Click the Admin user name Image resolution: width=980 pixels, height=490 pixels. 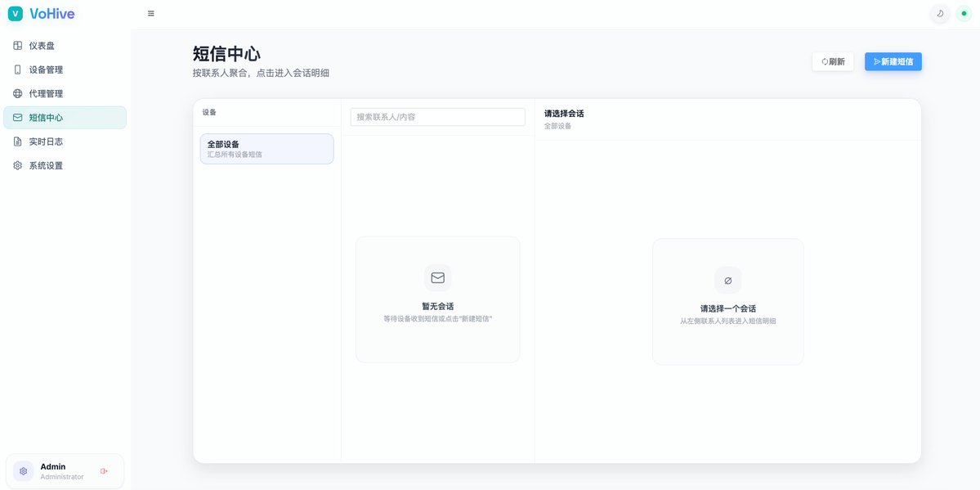53,467
